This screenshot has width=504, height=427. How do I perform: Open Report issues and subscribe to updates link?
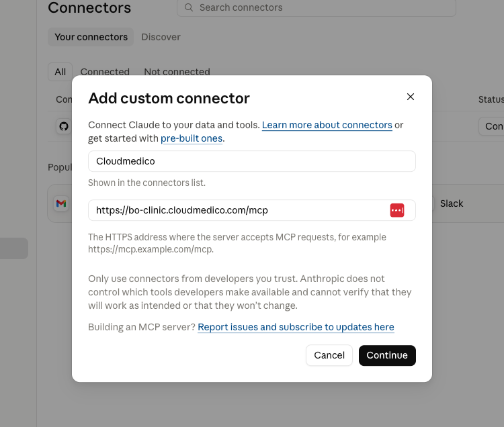296,327
